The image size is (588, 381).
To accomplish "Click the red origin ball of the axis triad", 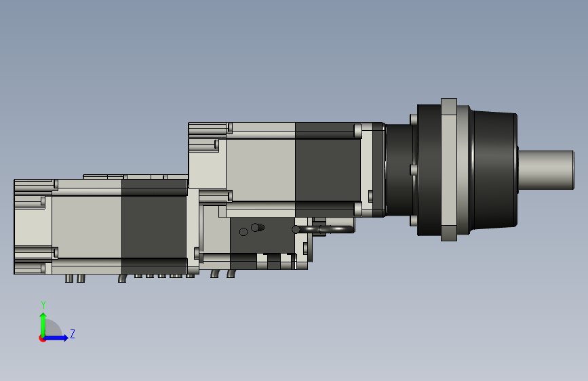I will pyautogui.click(x=42, y=338).
